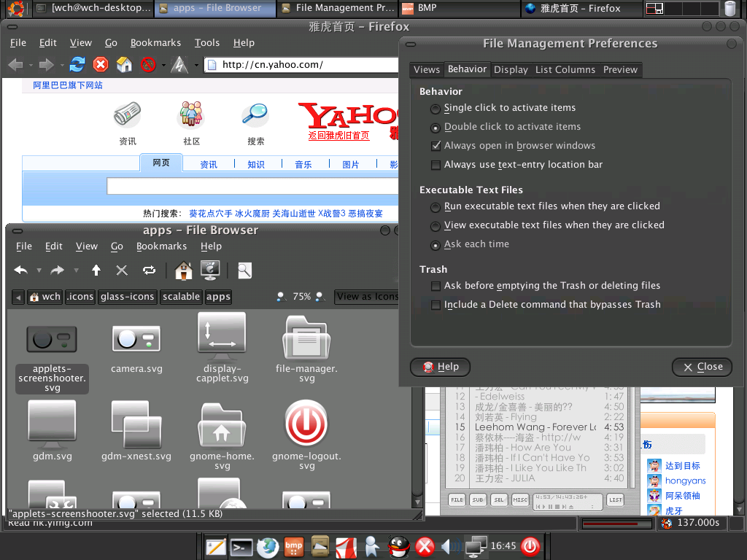Open File Browser Edit menu
The width and height of the screenshot is (747, 560).
click(54, 246)
